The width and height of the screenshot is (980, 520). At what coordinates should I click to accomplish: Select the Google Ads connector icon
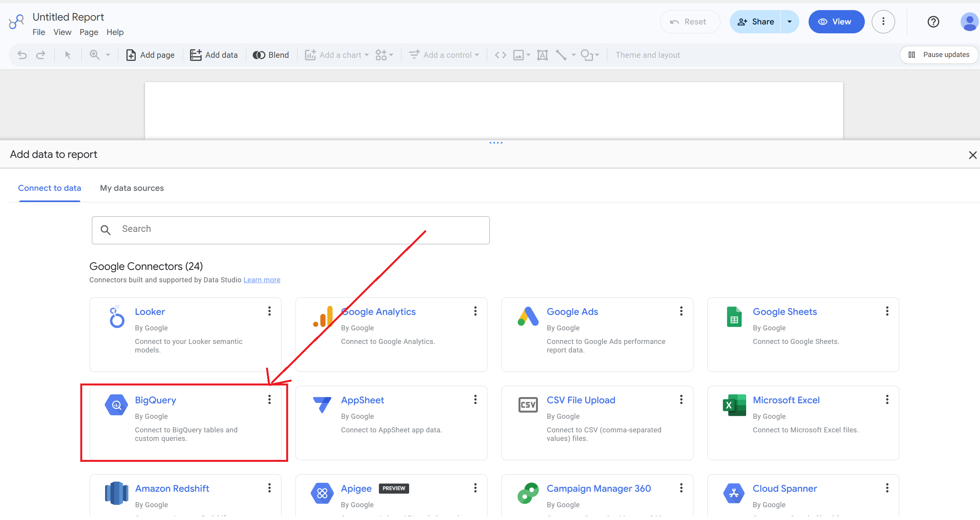point(528,316)
